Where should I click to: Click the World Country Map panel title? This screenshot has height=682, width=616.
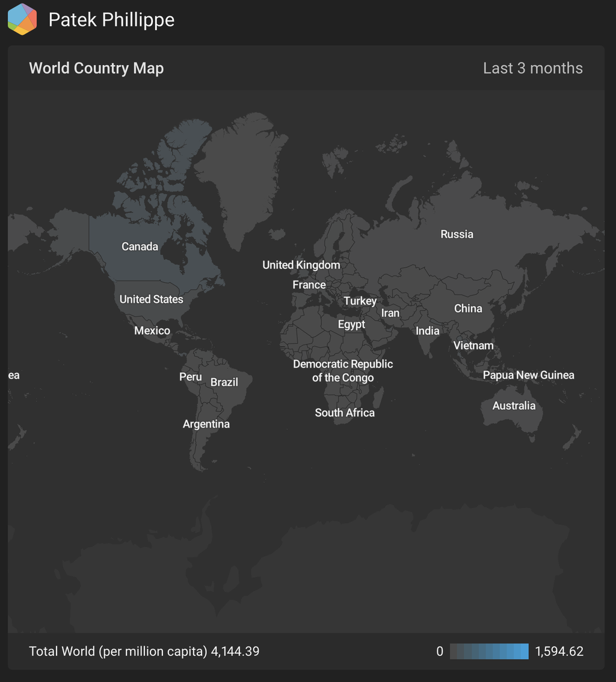point(96,68)
